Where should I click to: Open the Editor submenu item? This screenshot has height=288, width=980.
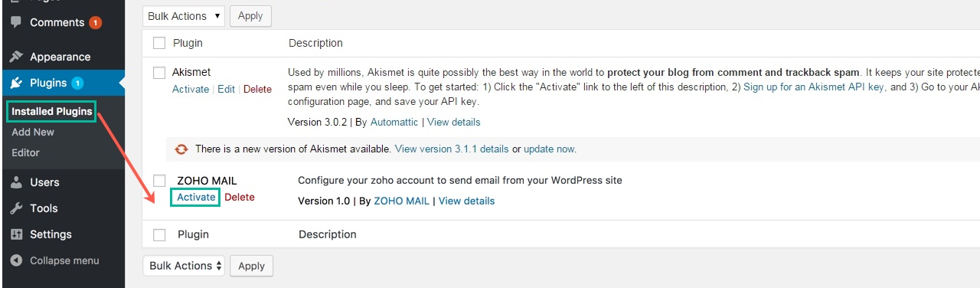point(25,152)
